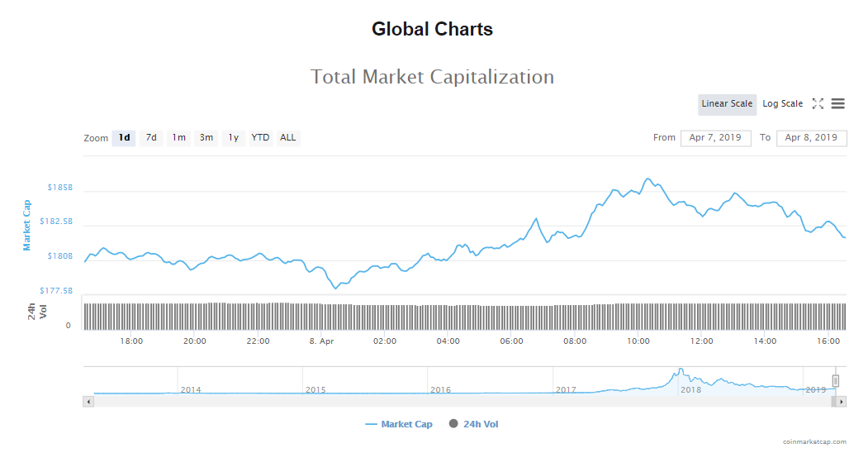Viewport: 868px width, 453px height.
Task: Toggle Market Cap series in legend
Action: 399,424
